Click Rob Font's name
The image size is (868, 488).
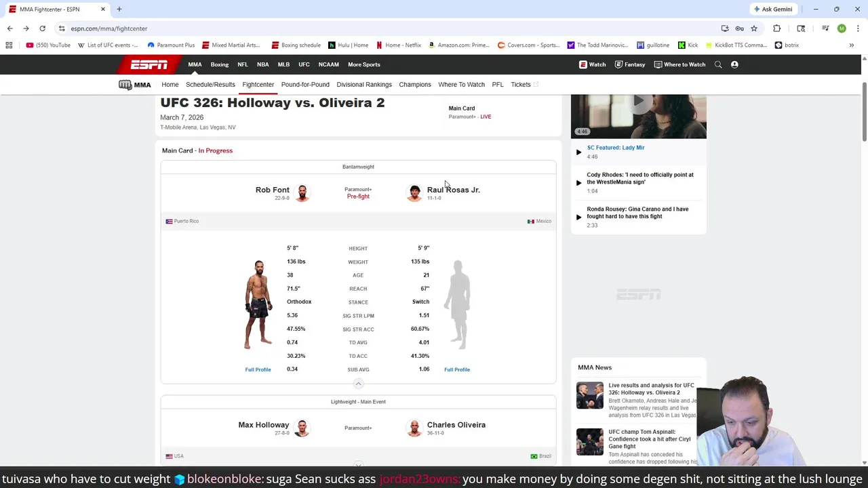tap(273, 190)
